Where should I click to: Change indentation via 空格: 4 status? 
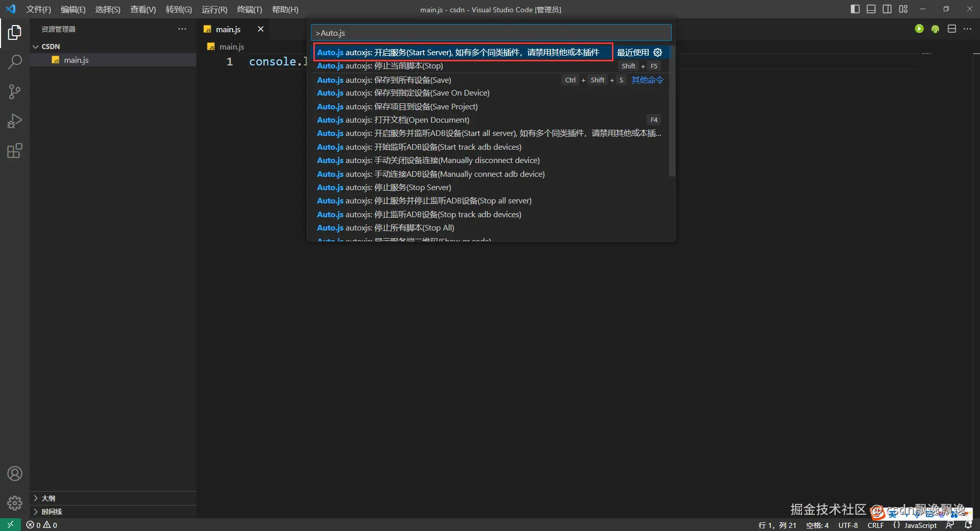[817, 525]
